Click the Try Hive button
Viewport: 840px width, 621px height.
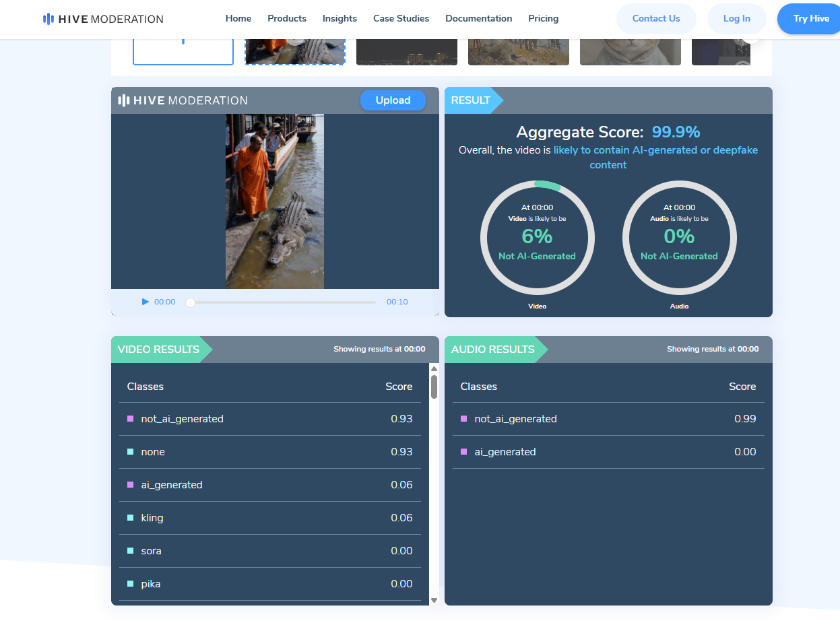[x=810, y=19]
